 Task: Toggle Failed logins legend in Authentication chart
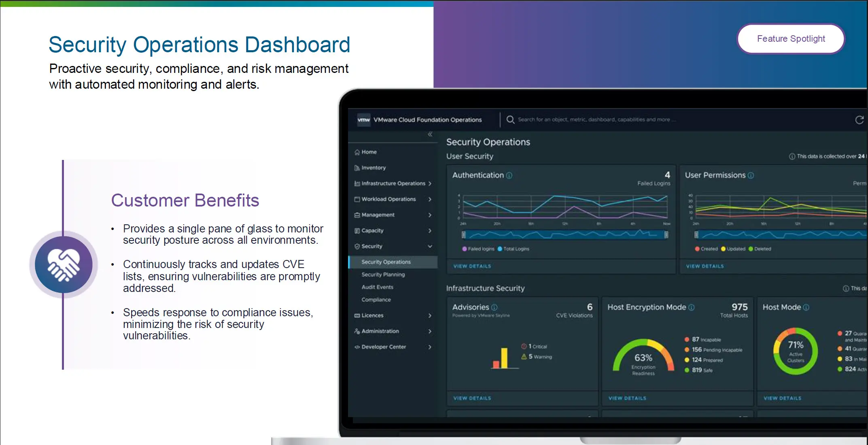pos(478,249)
